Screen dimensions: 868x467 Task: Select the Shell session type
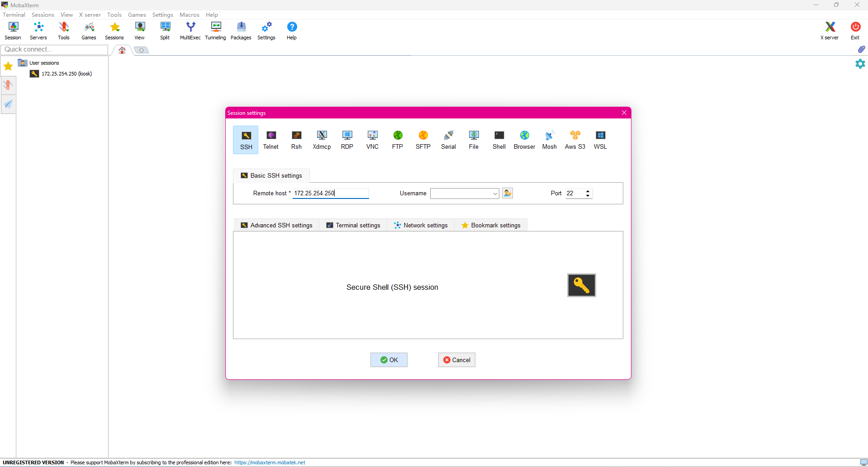coord(499,140)
